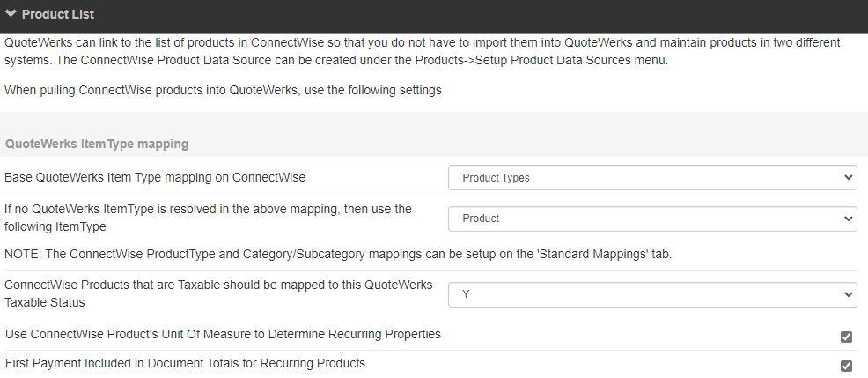Open the Taxable Status Y dropdown
Screen dimensions: 868x378
651,293
